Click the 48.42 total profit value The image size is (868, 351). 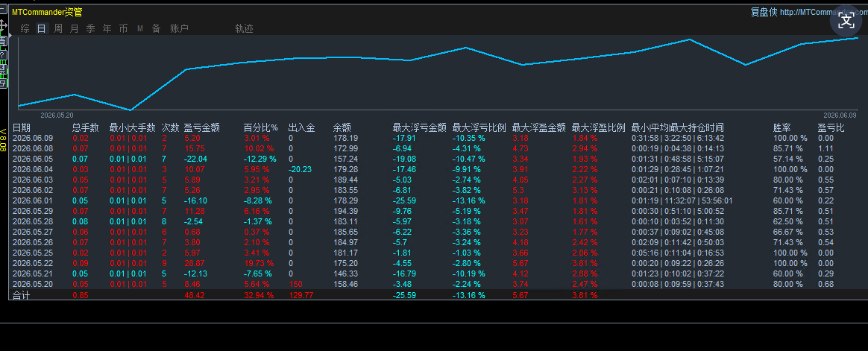point(195,296)
